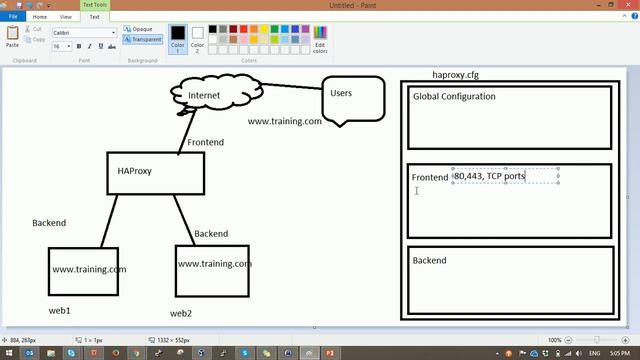Click the zoom out minus button

568,340
